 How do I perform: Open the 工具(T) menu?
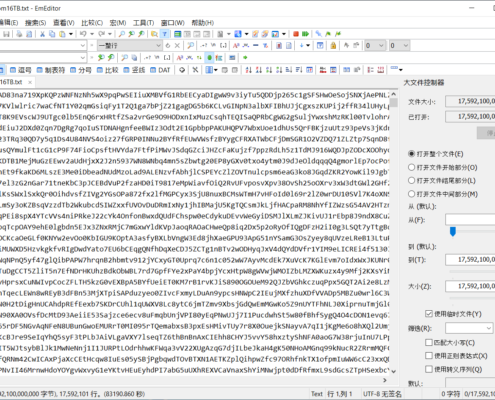[143, 23]
